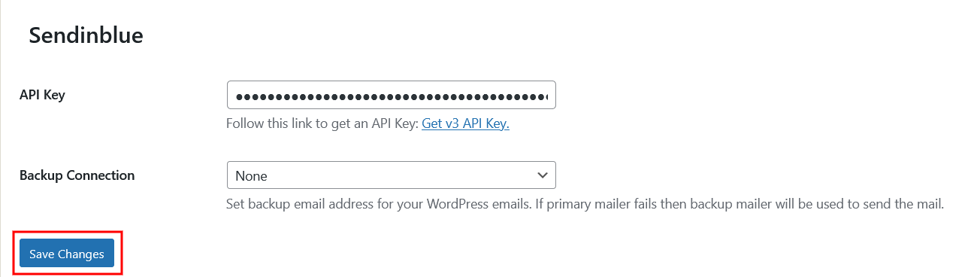Screen dimensions: 980x277
Task: Open the Backup Connection dropdown
Action: tap(391, 175)
